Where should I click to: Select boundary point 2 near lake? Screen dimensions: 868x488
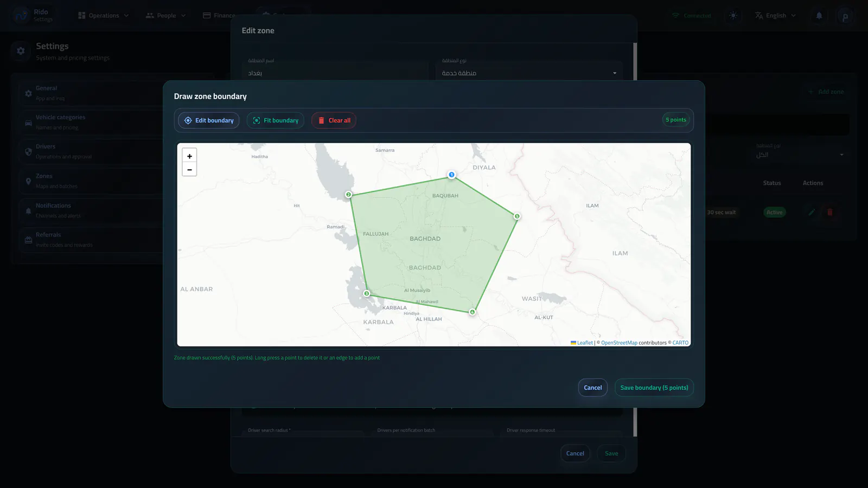pyautogui.click(x=349, y=195)
